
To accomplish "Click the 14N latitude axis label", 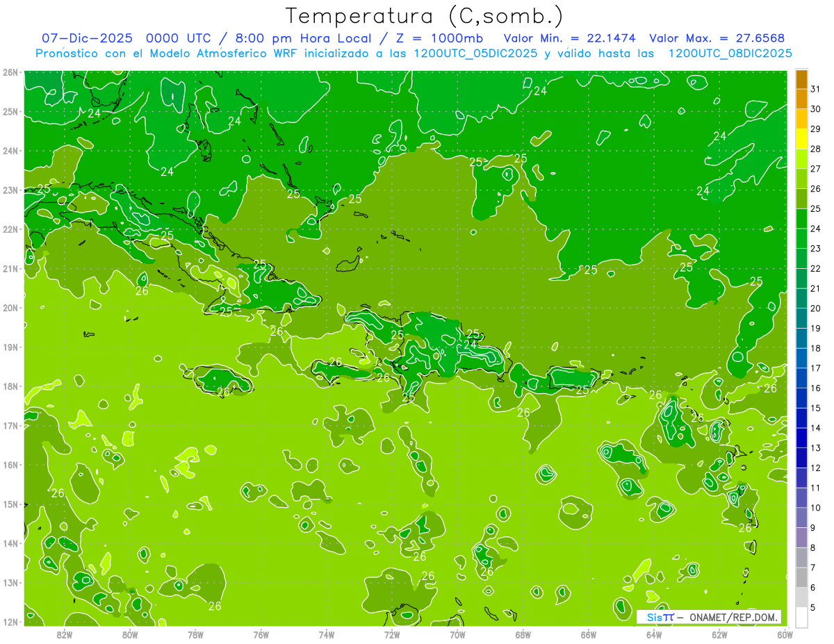I will click(x=10, y=543).
